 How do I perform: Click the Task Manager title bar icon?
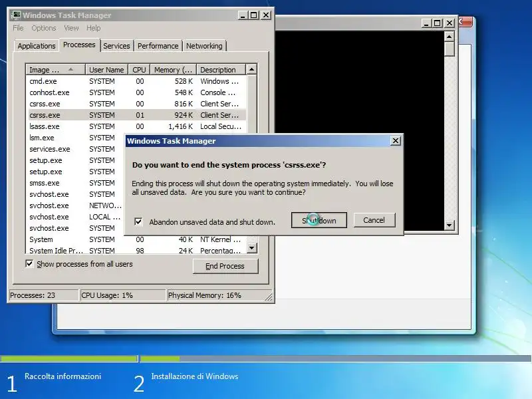pyautogui.click(x=15, y=15)
